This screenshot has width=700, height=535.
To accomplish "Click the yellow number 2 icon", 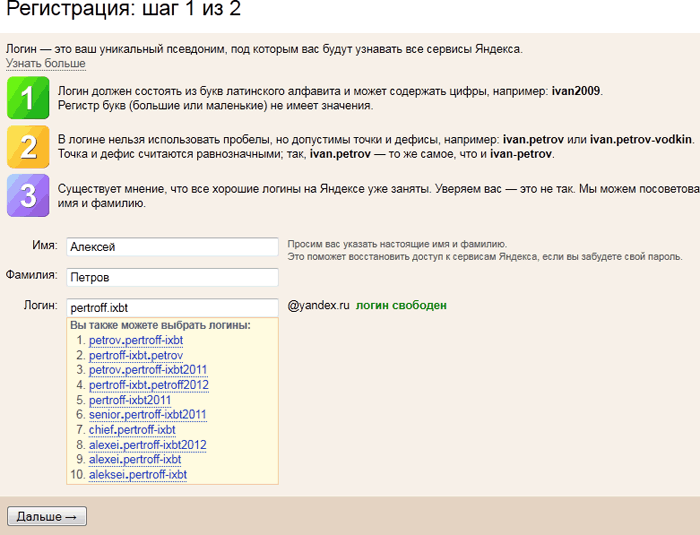I will point(28,146).
